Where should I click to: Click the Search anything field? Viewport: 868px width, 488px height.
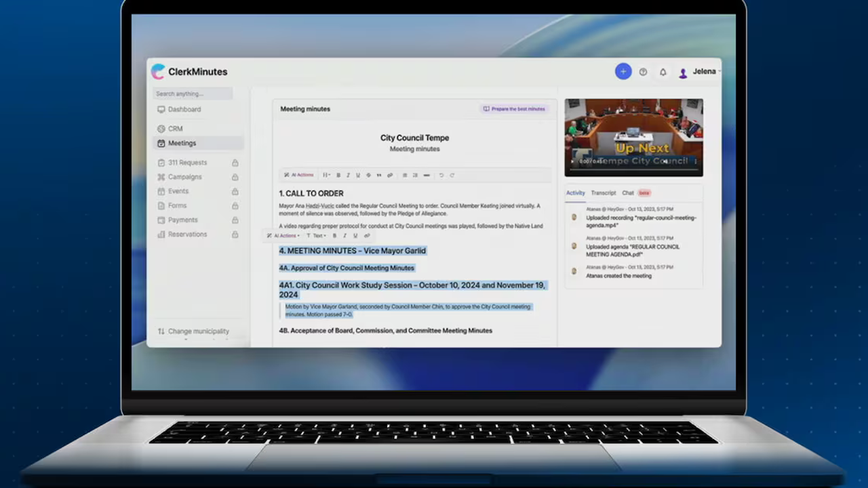point(193,94)
